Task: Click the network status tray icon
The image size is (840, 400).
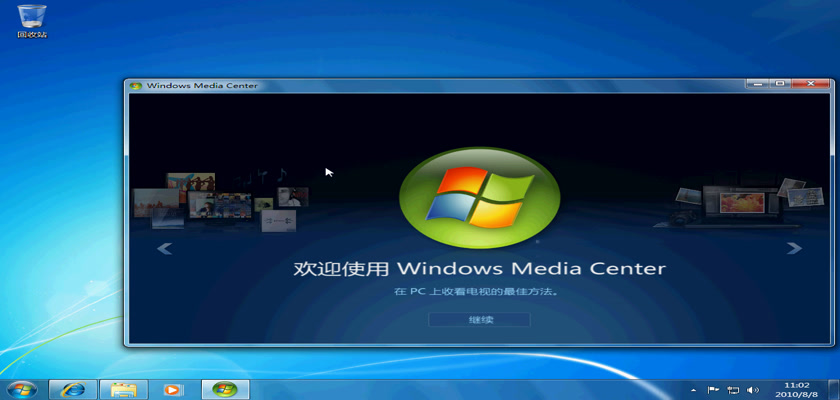Action: click(733, 389)
